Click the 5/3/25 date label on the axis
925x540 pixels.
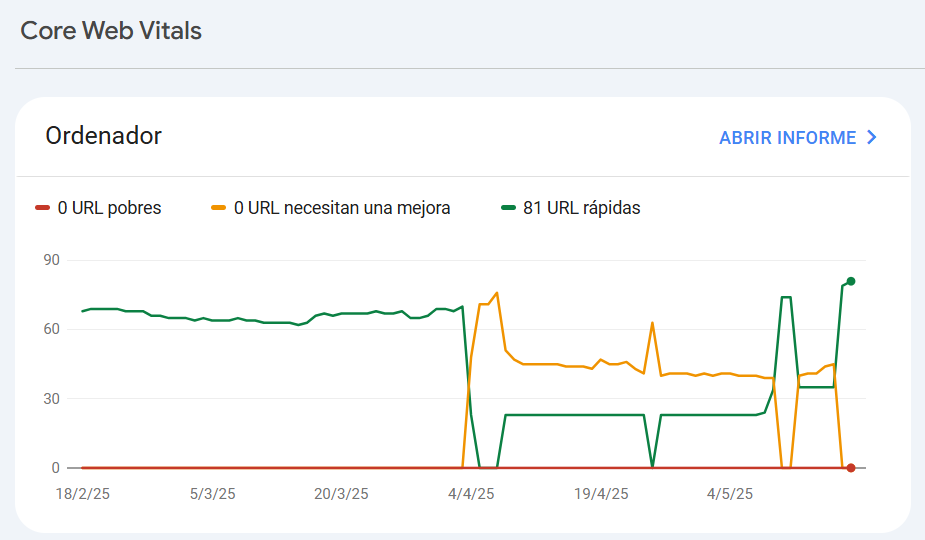(212, 494)
